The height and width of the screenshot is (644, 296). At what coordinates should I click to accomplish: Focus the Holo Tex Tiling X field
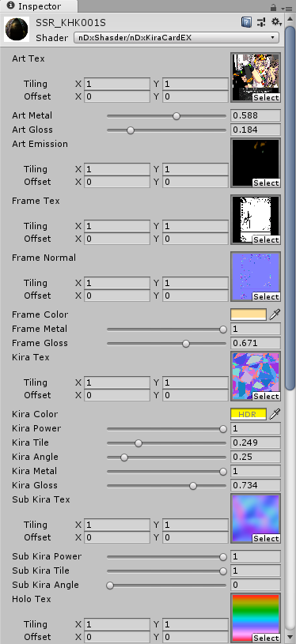tap(117, 625)
